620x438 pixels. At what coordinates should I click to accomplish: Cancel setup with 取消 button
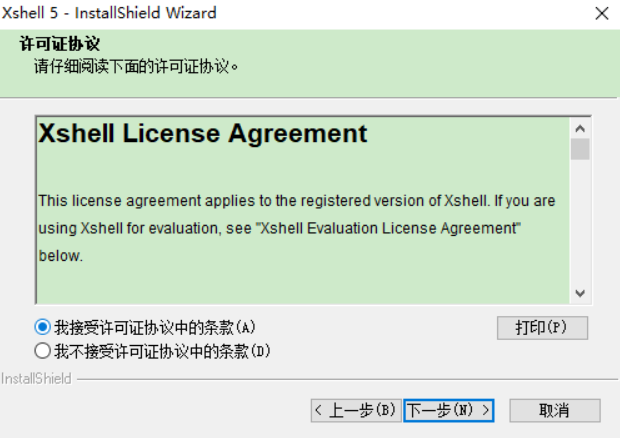[555, 410]
